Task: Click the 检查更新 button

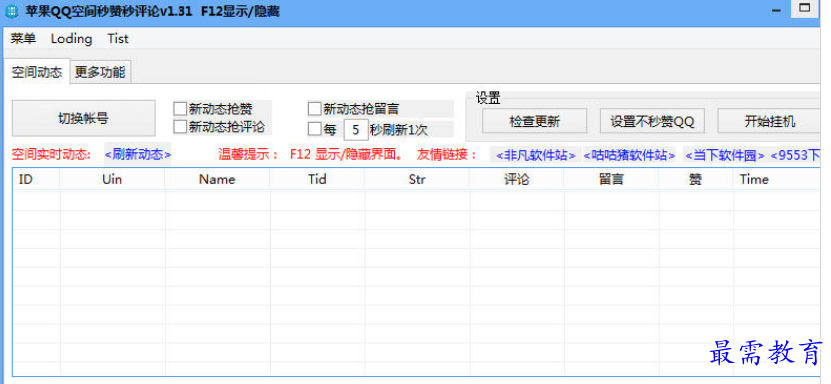Action: coord(534,121)
